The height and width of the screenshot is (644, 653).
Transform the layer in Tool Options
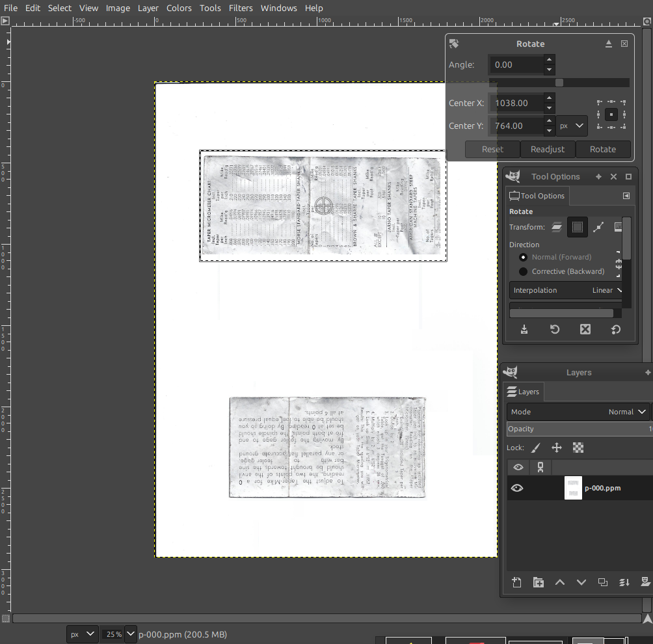point(557,227)
